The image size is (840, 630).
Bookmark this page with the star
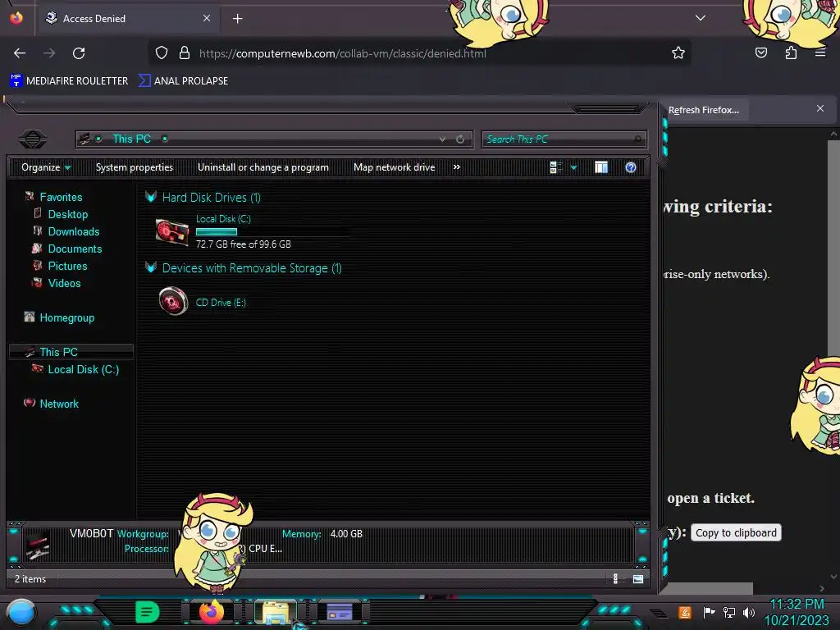coord(678,52)
